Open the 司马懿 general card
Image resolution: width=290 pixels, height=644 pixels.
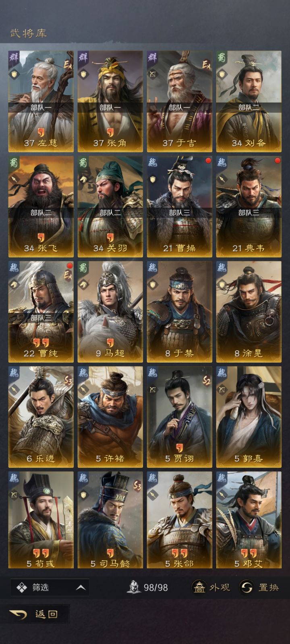[x=110, y=520]
